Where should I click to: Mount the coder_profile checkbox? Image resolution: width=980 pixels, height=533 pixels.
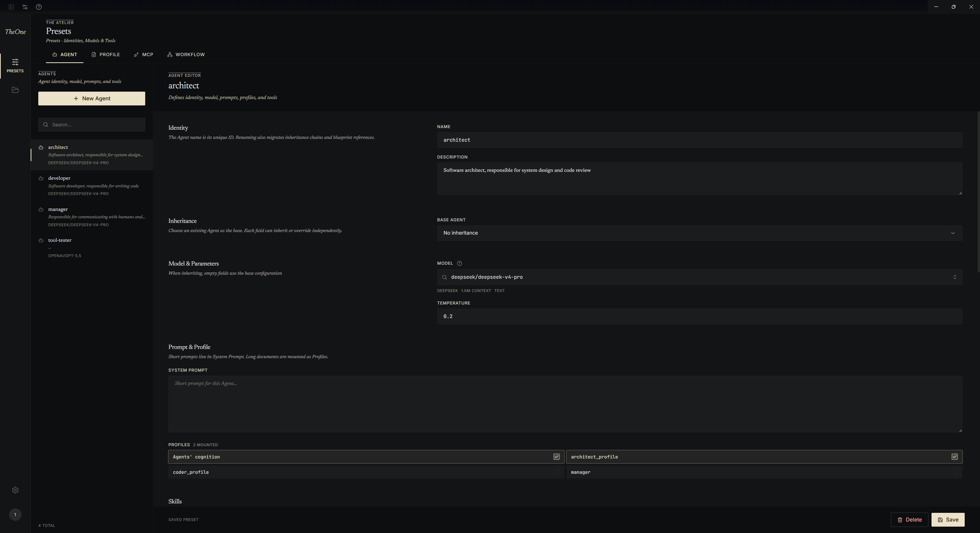coord(557,472)
